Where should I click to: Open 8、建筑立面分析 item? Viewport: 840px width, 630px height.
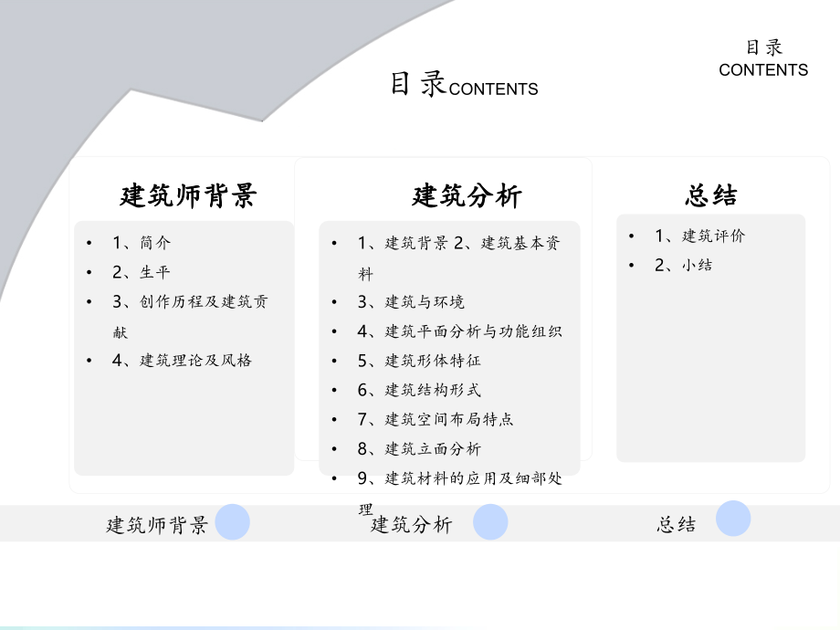(x=419, y=448)
